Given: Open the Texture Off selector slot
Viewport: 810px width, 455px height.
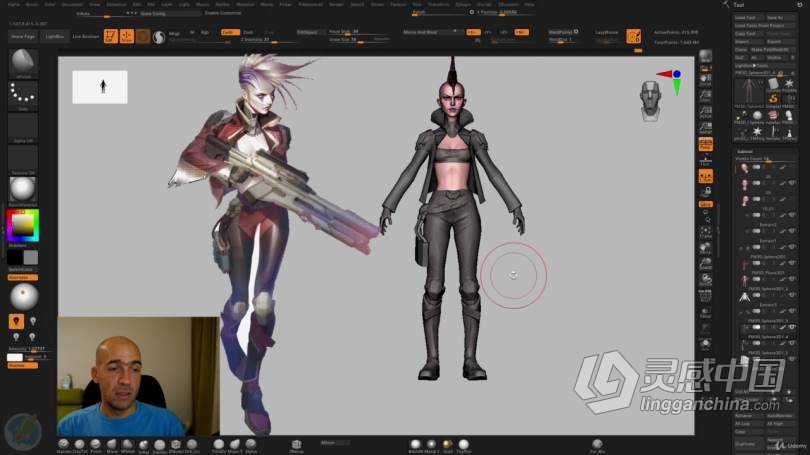Looking at the screenshot, I should coord(23,160).
